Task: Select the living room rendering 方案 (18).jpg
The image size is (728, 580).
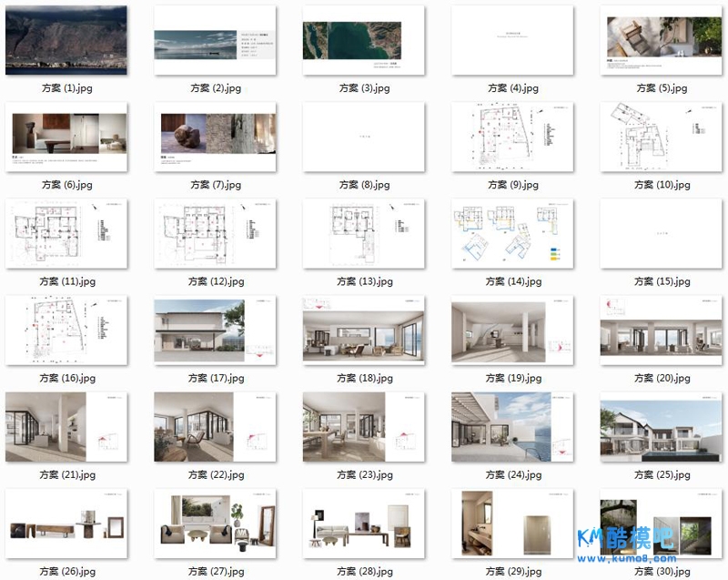Action: pyautogui.click(x=364, y=331)
